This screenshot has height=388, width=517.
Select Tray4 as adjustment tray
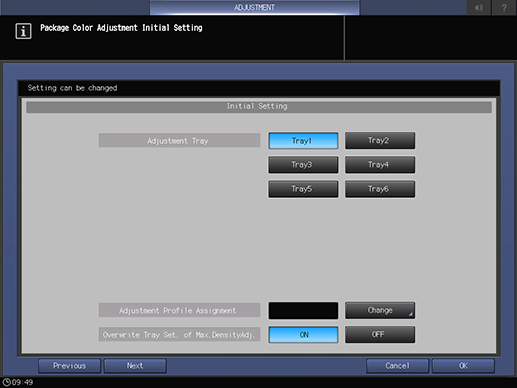380,165
